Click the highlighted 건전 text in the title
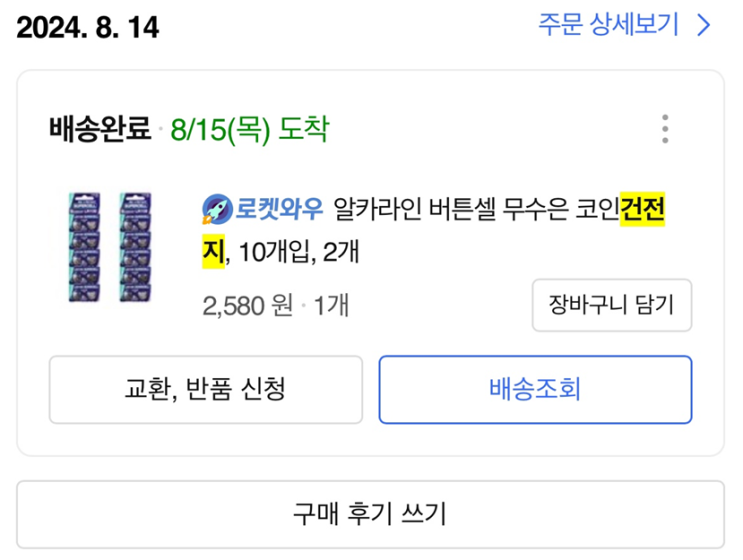Image resolution: width=743 pixels, height=560 pixels. [643, 210]
